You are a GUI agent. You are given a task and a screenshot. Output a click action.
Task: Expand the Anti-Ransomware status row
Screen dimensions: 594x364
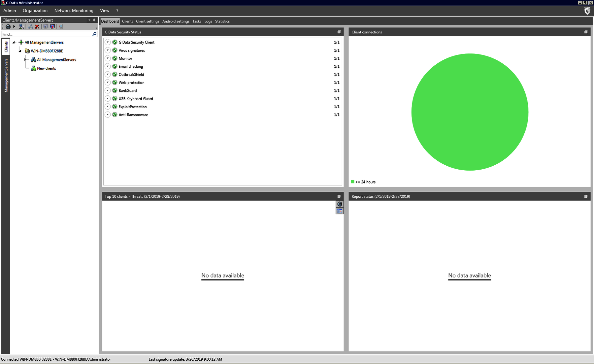coord(108,115)
